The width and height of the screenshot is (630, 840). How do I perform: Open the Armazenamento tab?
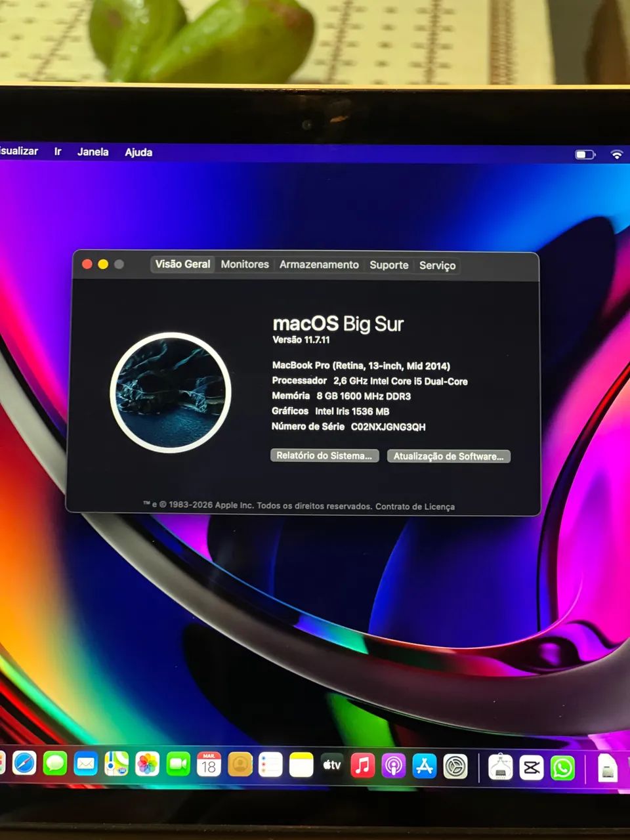[x=319, y=264]
